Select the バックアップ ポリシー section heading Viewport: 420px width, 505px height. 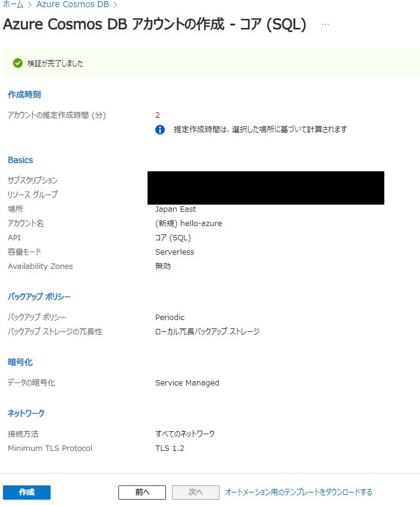[x=39, y=296]
